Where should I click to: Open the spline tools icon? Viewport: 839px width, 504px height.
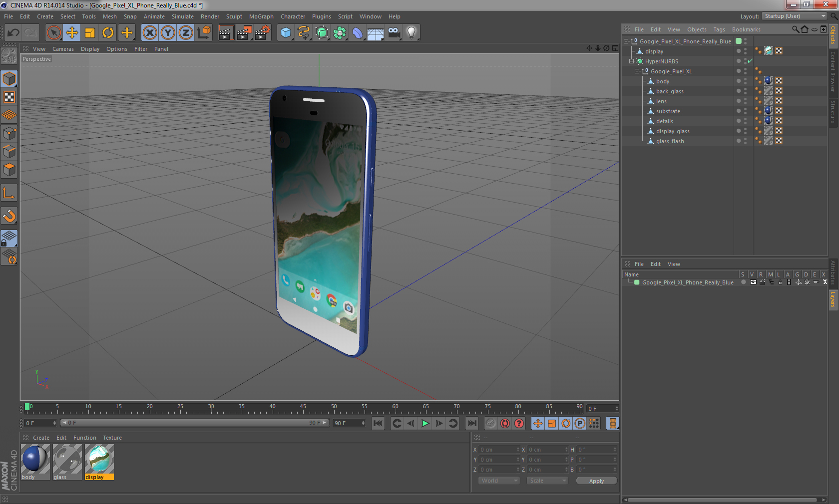coord(304,33)
